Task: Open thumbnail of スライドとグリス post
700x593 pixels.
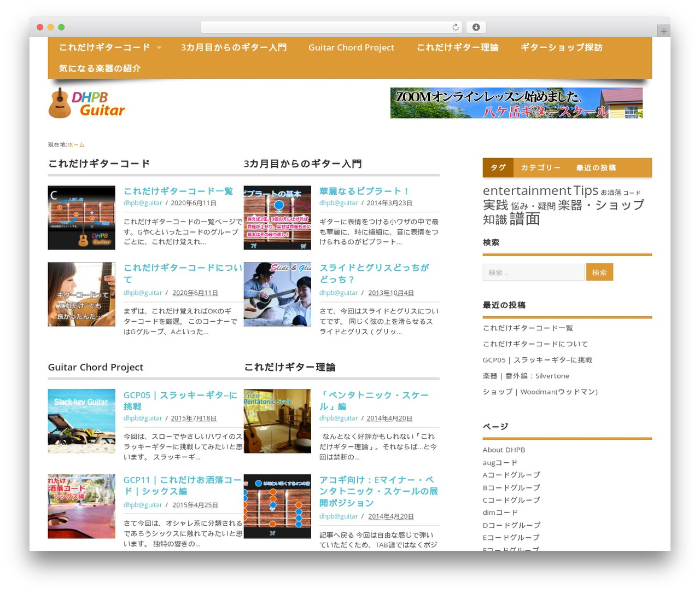Action: pyautogui.click(x=277, y=294)
